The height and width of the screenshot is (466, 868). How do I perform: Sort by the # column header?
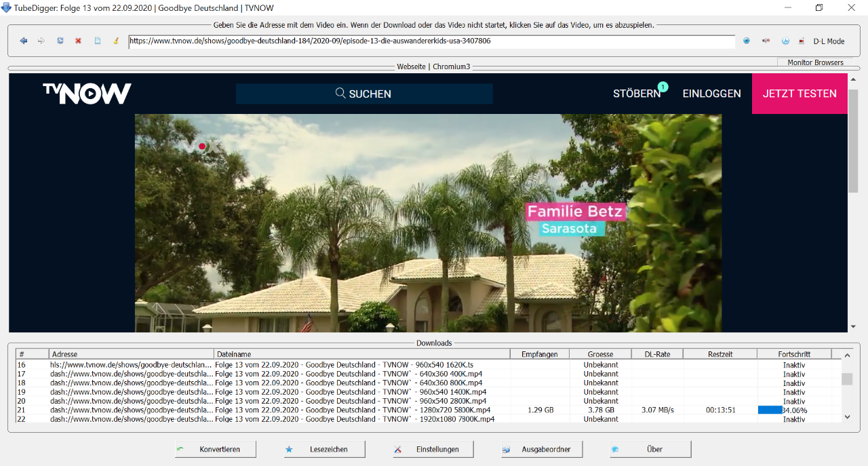pos(33,354)
